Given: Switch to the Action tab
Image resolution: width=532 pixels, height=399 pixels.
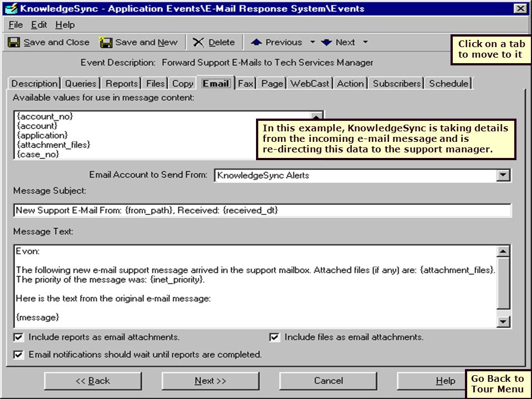Looking at the screenshot, I should pos(350,84).
